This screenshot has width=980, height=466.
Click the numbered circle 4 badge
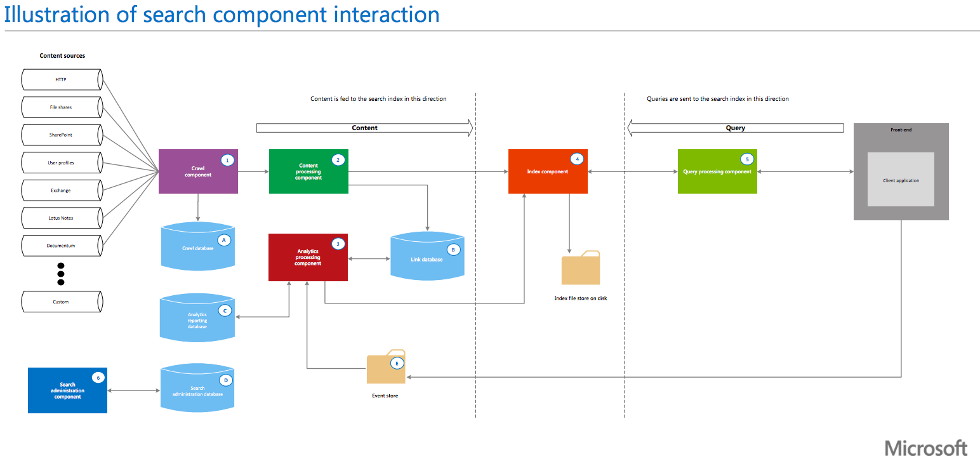coord(577,159)
